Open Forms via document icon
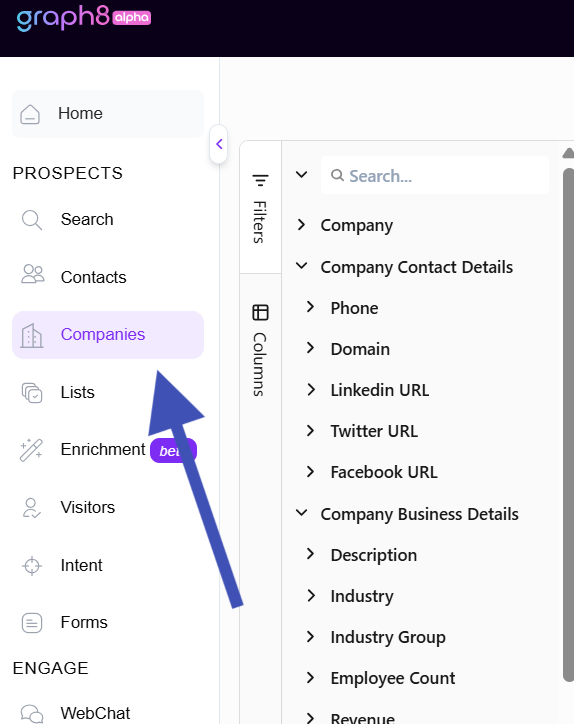 [32, 623]
